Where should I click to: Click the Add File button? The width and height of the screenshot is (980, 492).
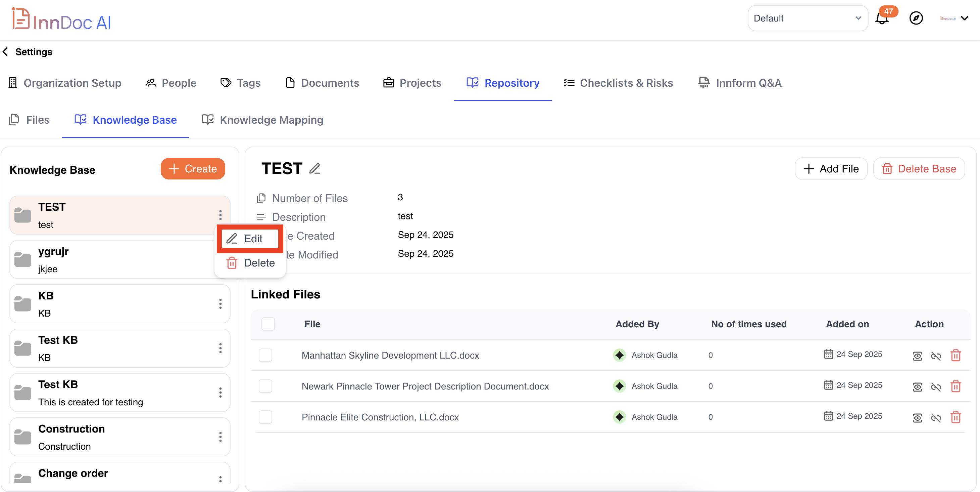pyautogui.click(x=831, y=169)
